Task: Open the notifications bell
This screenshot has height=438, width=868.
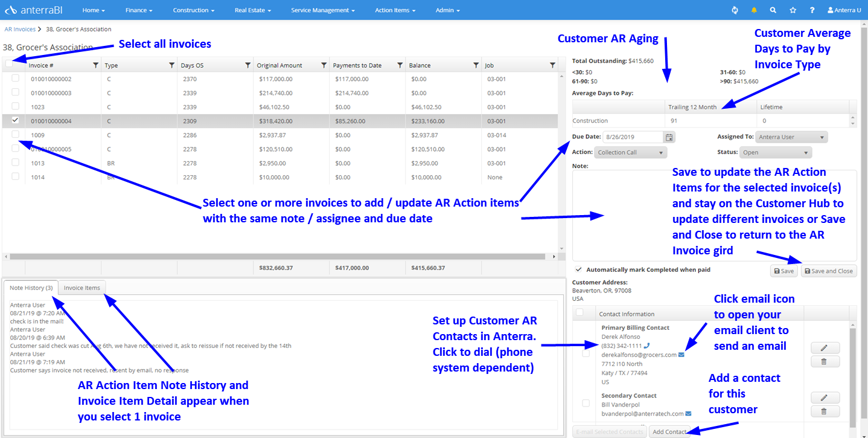Action: (x=754, y=10)
